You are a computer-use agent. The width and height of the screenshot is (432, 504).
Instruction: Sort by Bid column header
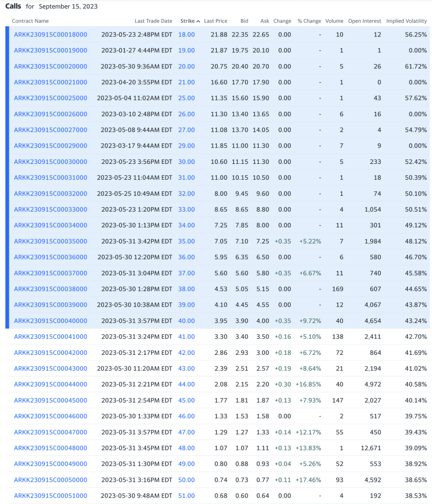244,21
